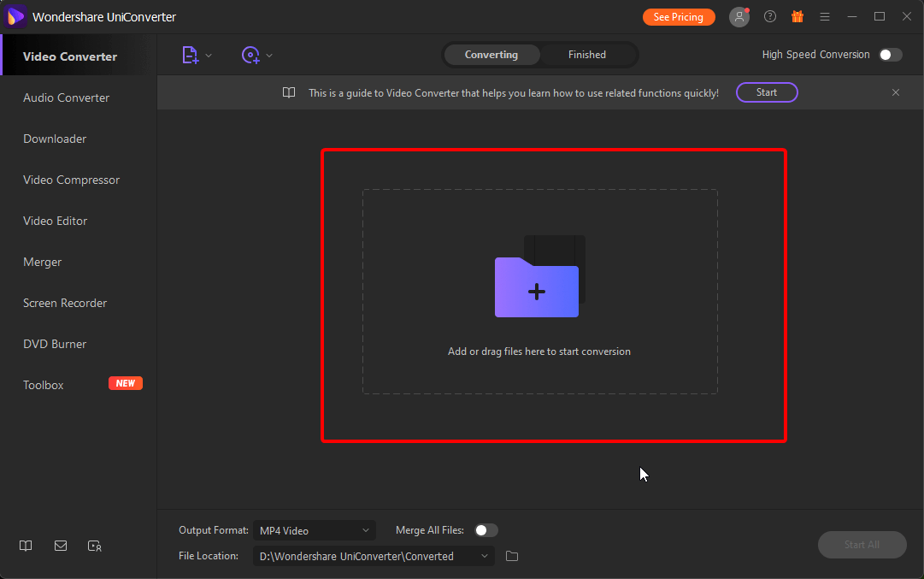Select Downloader in the sidebar
Screen dimensions: 924x579
coord(55,139)
